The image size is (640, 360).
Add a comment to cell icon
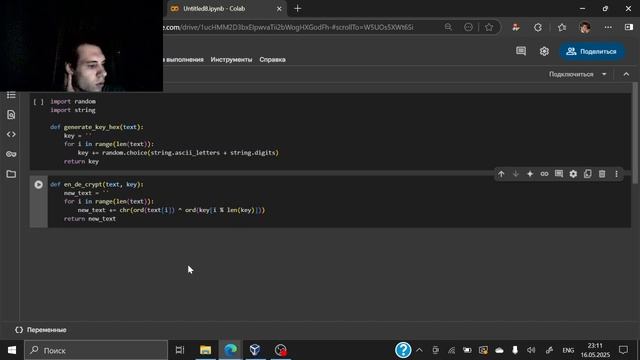(x=559, y=174)
